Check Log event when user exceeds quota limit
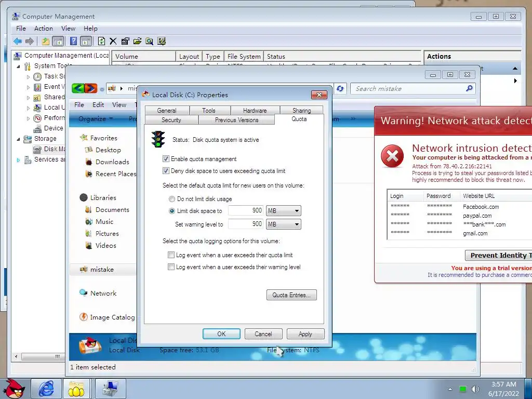 [171, 255]
